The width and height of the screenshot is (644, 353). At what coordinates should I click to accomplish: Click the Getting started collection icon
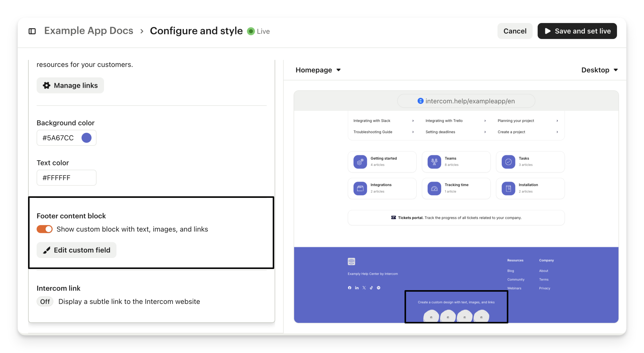pyautogui.click(x=360, y=162)
